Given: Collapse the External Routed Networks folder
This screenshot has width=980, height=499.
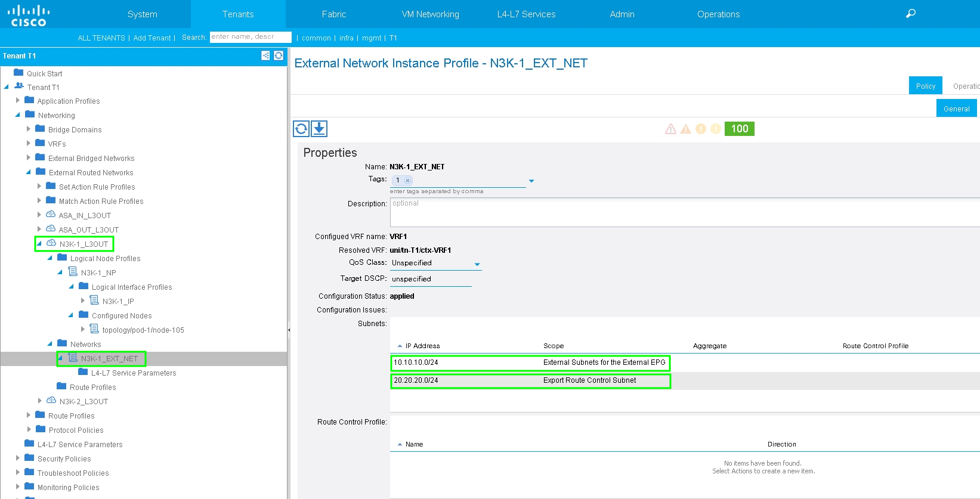Looking at the screenshot, I should tap(29, 172).
